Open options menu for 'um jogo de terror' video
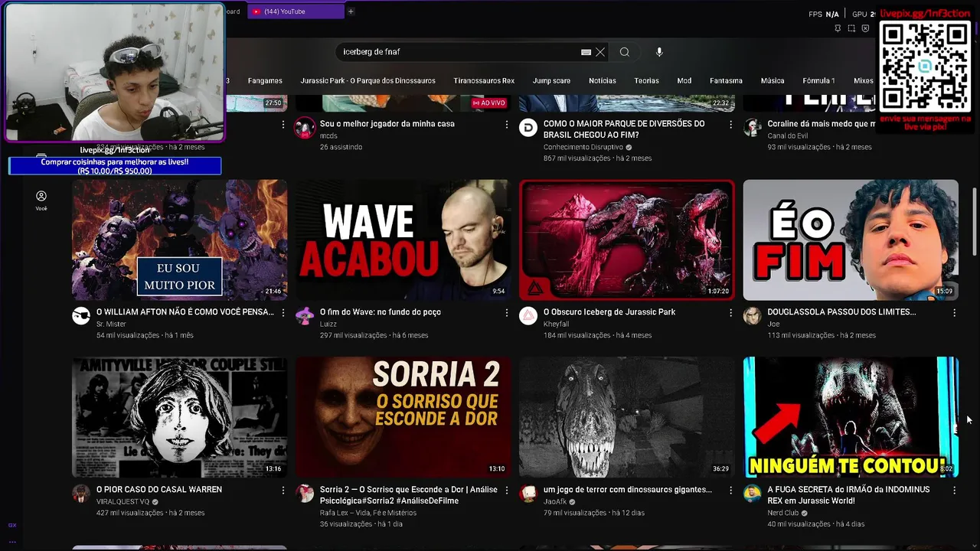The image size is (980, 551). (730, 491)
